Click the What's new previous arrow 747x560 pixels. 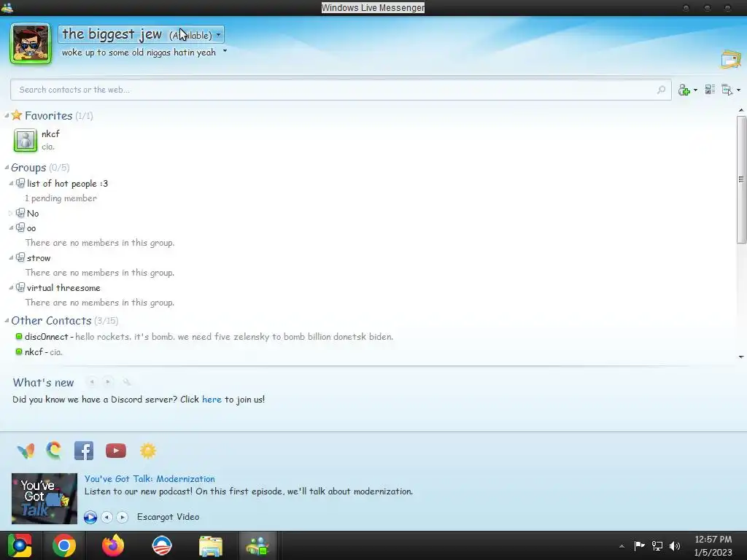tap(91, 382)
